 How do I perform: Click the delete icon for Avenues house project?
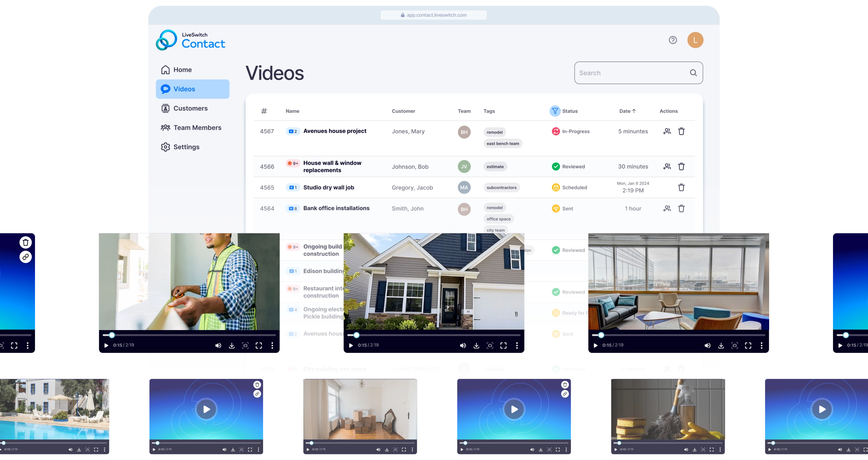pos(681,131)
